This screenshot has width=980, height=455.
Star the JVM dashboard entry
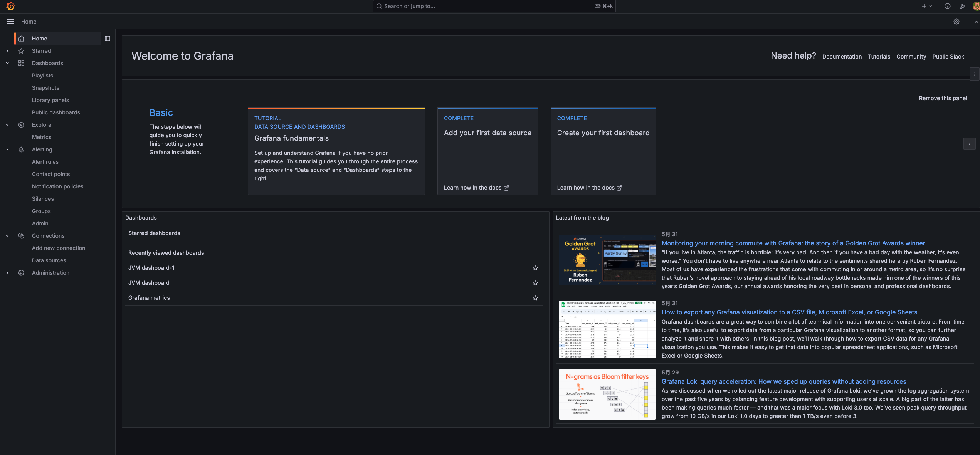point(535,283)
